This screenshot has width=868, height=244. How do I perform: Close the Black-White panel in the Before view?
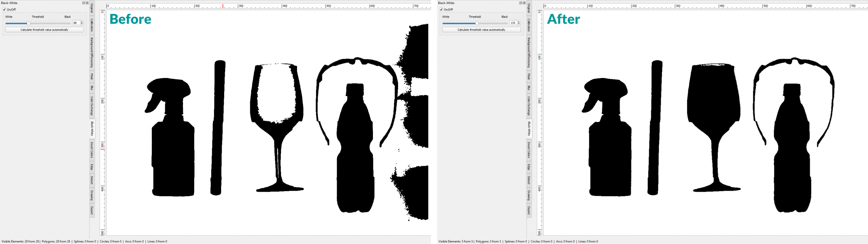pos(87,3)
